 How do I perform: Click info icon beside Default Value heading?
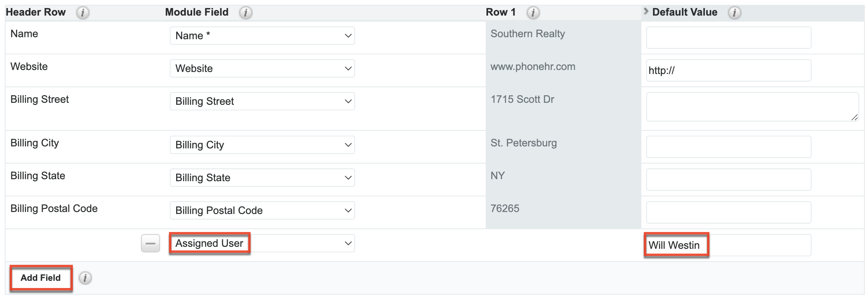734,13
